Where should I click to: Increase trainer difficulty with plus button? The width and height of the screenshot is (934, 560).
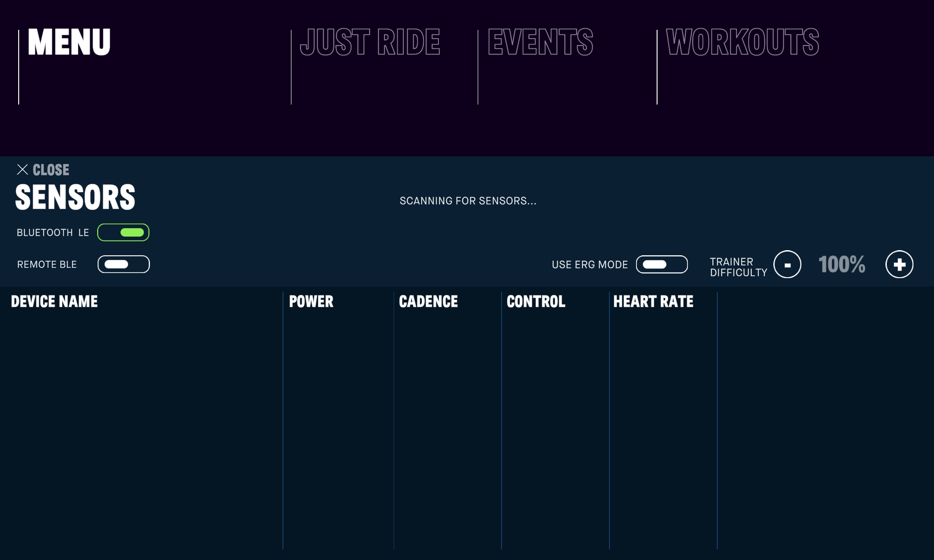[x=899, y=265]
